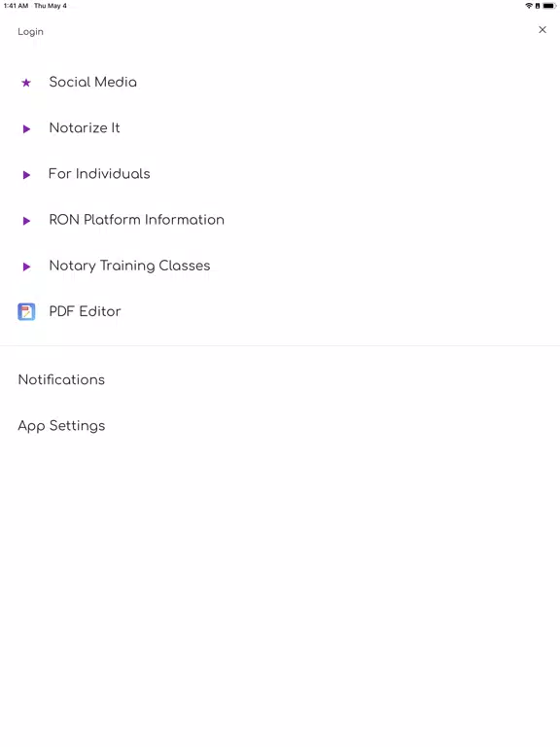Click the star icon beside Social Media
This screenshot has width=560, height=747.
[x=26, y=83]
